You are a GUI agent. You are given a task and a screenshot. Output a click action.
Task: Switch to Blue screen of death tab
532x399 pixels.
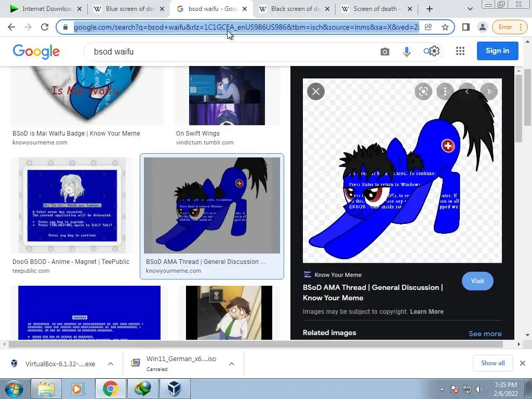(126, 9)
